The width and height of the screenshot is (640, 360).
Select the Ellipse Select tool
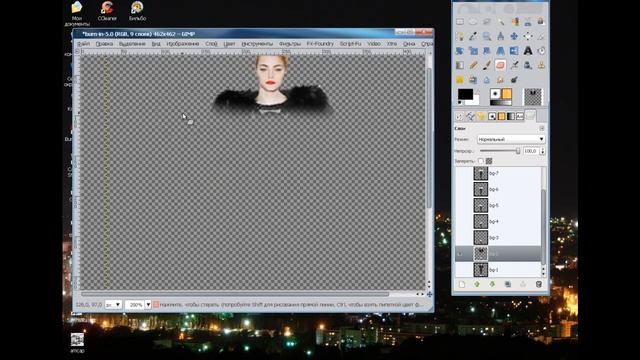(x=473, y=22)
